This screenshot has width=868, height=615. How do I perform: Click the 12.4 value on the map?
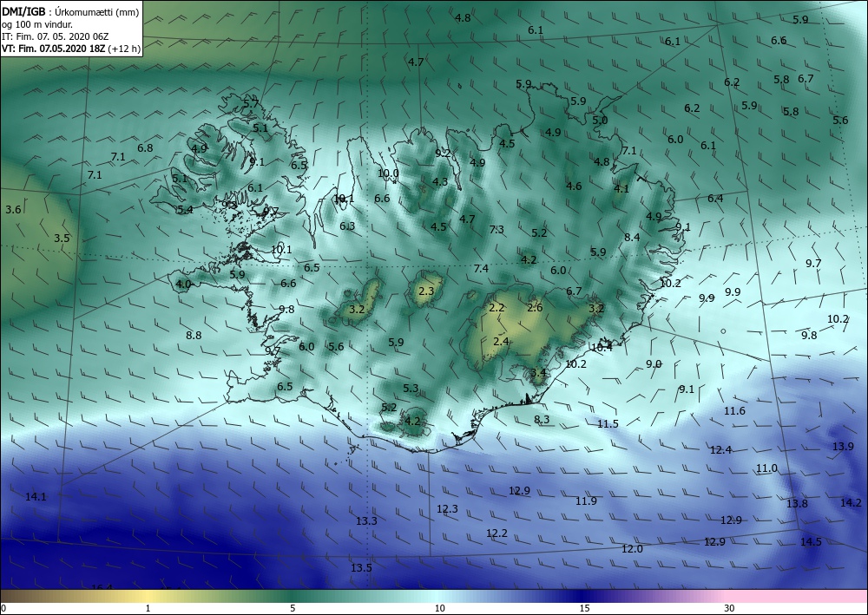point(720,450)
